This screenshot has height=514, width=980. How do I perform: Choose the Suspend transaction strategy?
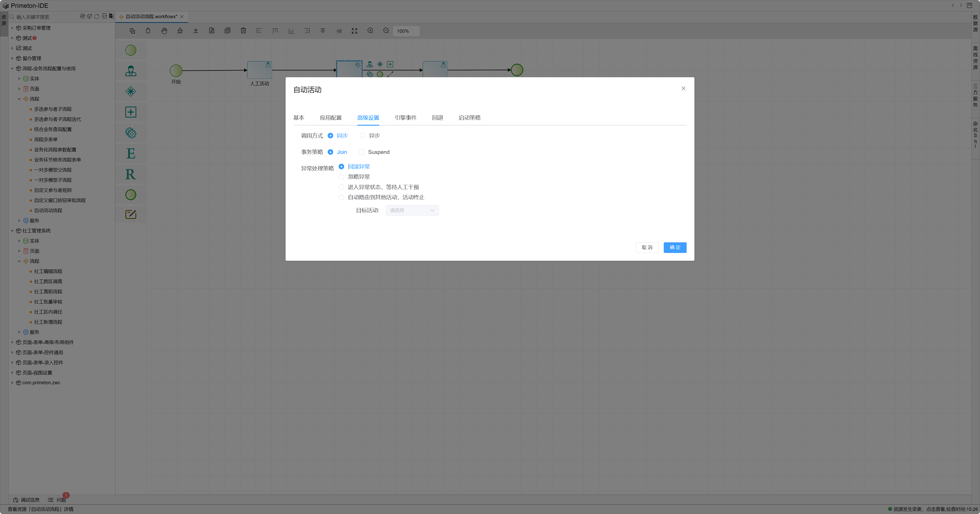click(x=362, y=152)
